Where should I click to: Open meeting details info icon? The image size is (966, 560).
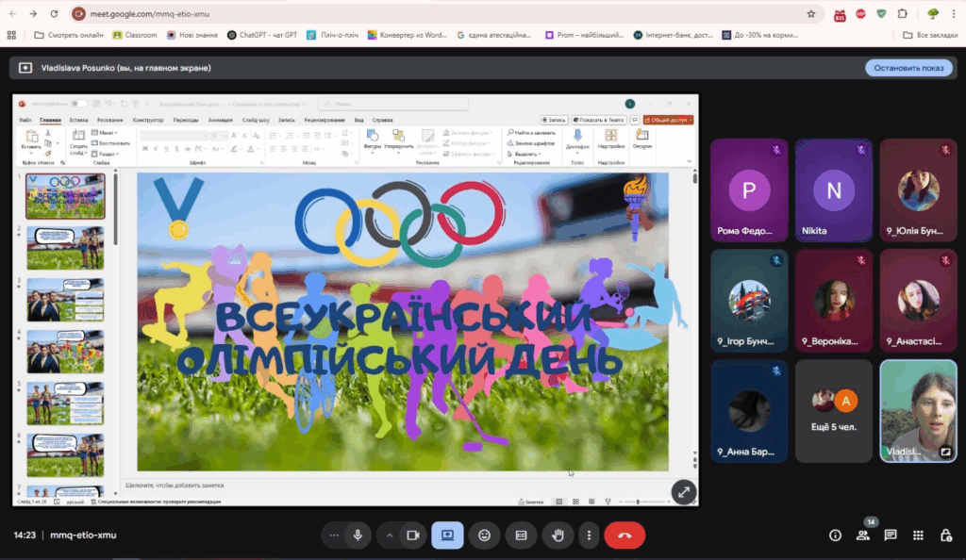click(836, 535)
